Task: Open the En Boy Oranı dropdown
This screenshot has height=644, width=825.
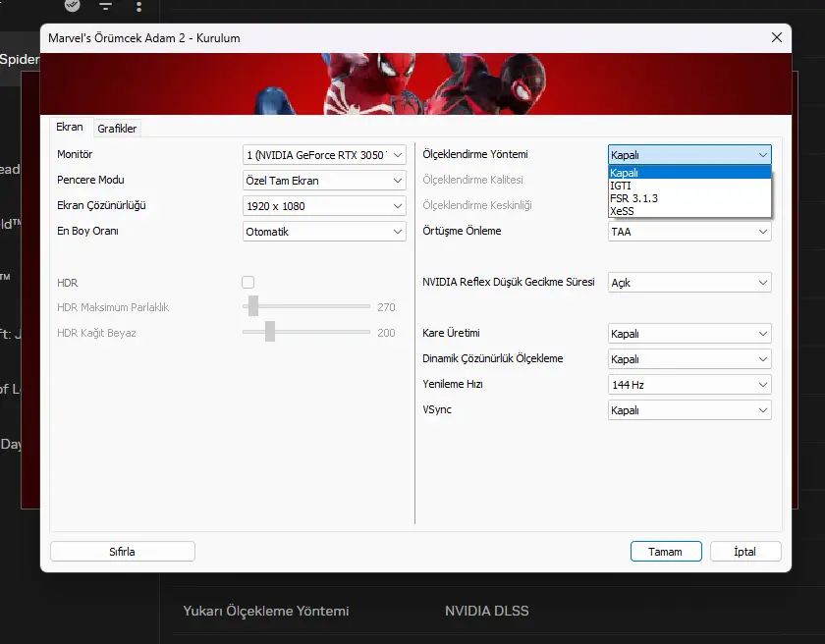Action: (324, 232)
